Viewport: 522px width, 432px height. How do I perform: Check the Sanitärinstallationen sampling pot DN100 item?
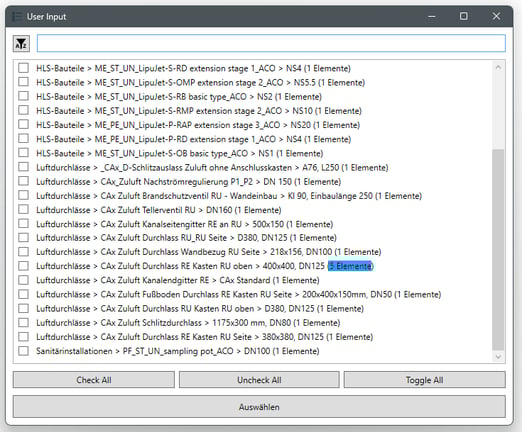click(x=23, y=351)
